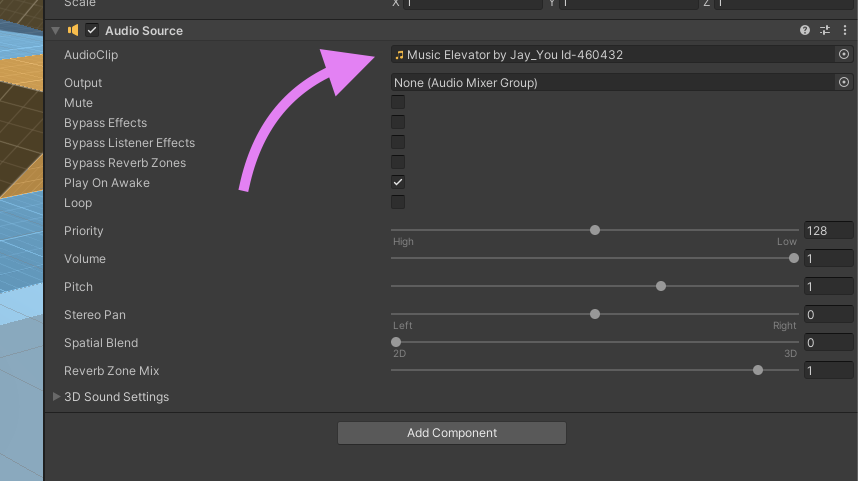Open Audio Source three-dot options menu

(x=845, y=31)
